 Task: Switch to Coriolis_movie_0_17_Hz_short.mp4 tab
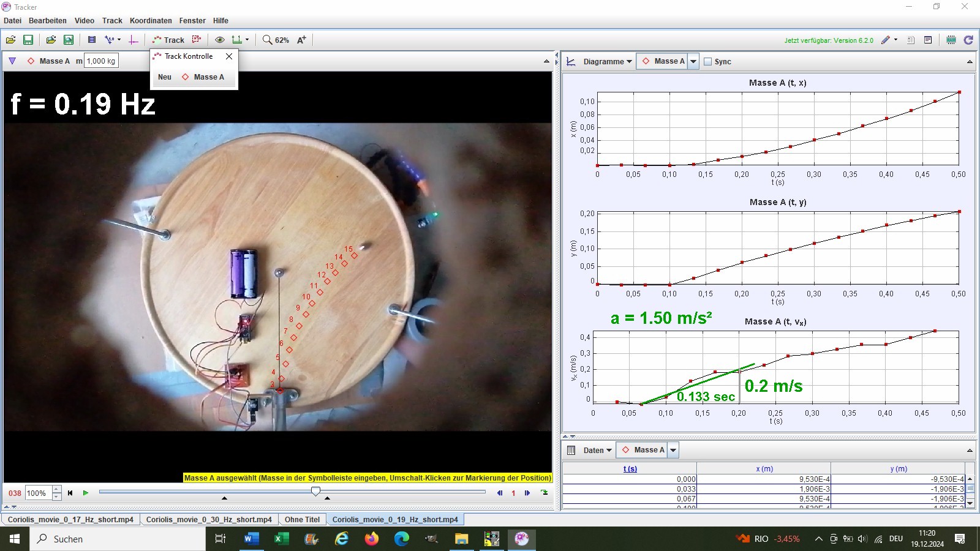(x=70, y=520)
